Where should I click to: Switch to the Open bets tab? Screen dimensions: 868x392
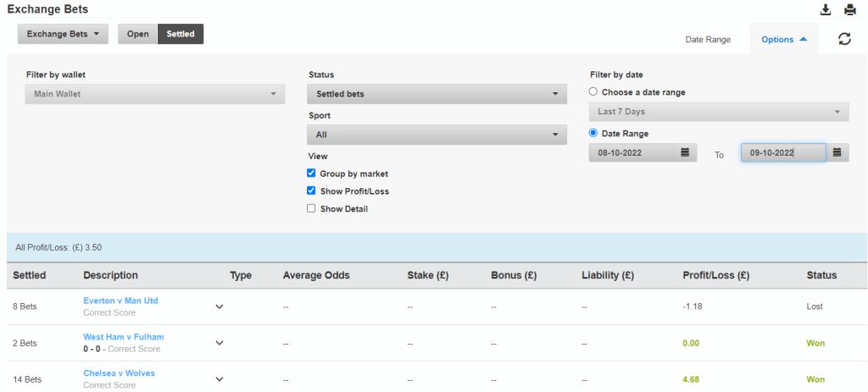(x=137, y=35)
